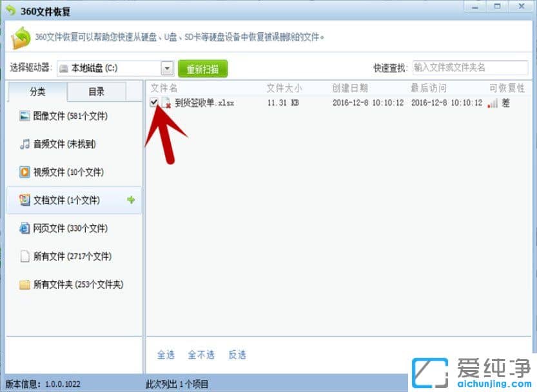The width and height of the screenshot is (537, 392).
Task: Click 全选 to select all files
Action: (166, 355)
